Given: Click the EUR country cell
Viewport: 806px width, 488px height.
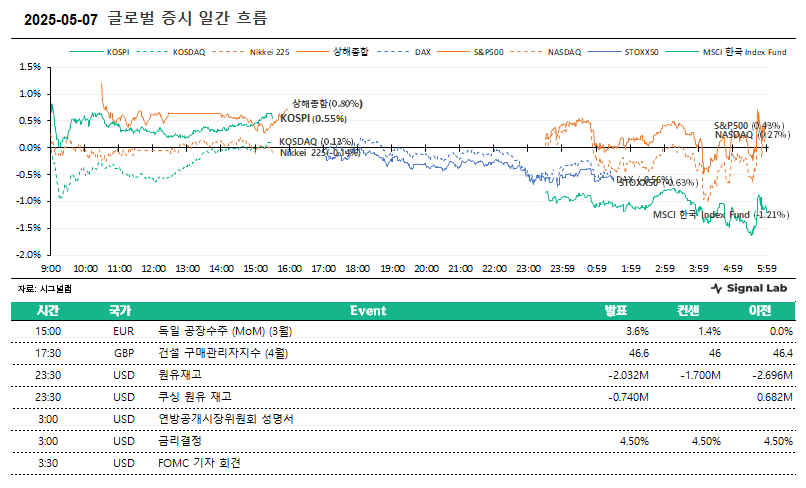Looking at the screenshot, I should coord(124,331).
